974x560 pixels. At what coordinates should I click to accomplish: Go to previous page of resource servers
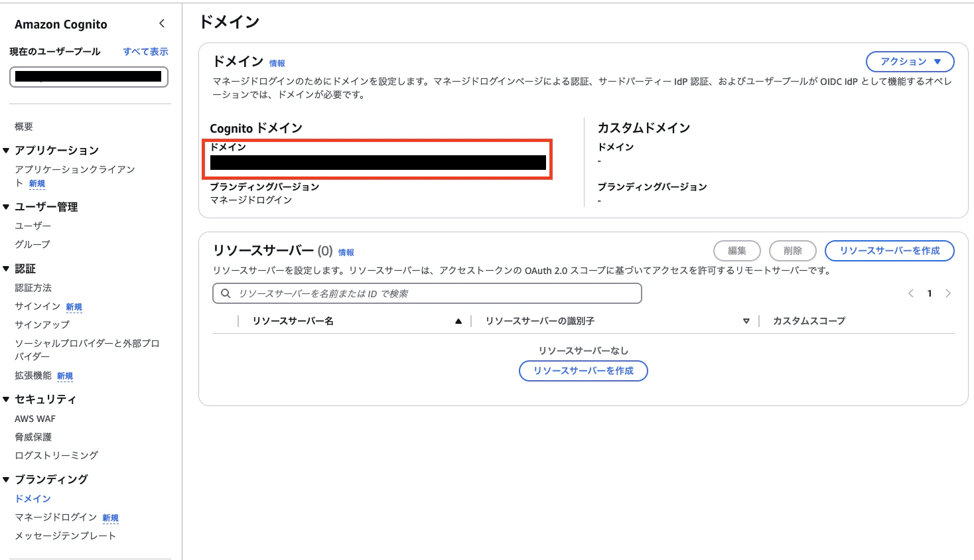(x=911, y=293)
